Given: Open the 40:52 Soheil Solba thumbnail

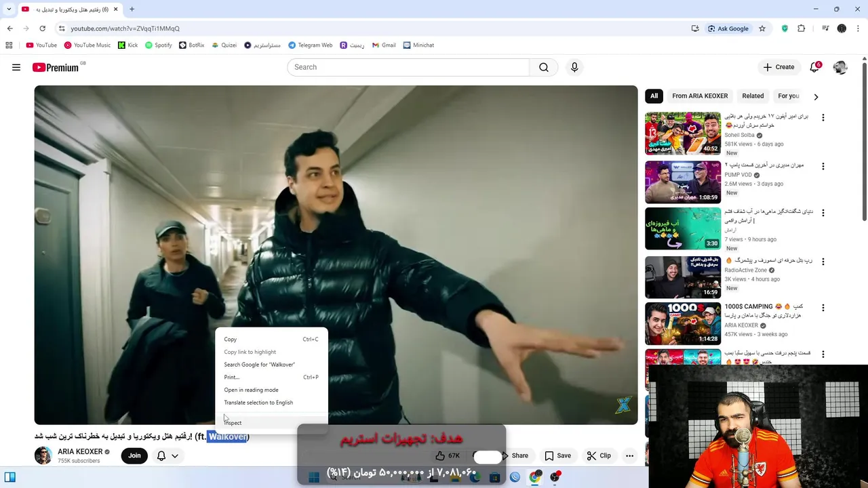Looking at the screenshot, I should tap(683, 134).
